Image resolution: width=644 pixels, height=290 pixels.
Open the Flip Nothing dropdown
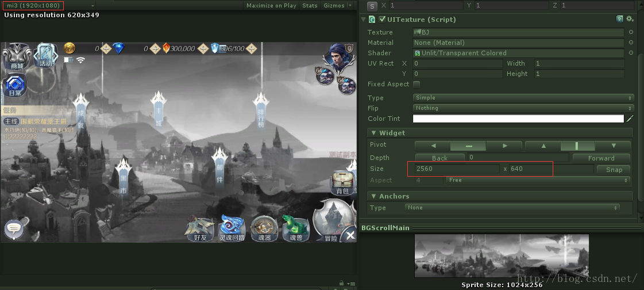(523, 108)
